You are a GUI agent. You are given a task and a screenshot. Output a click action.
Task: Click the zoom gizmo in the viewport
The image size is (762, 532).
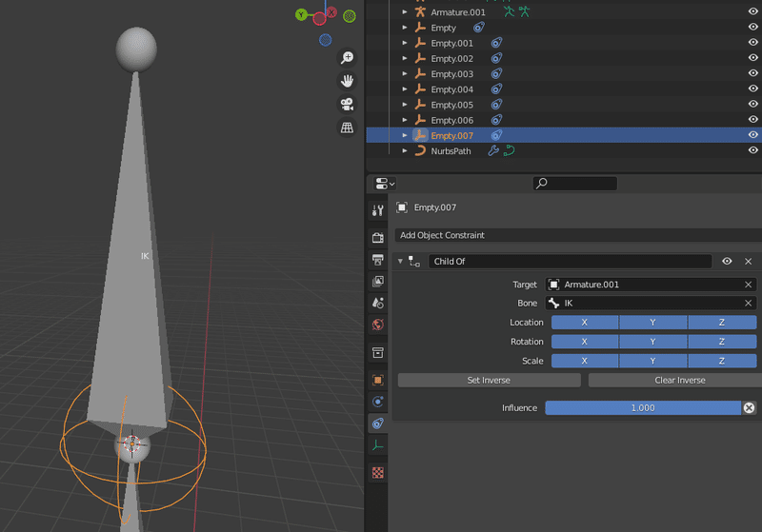347,58
